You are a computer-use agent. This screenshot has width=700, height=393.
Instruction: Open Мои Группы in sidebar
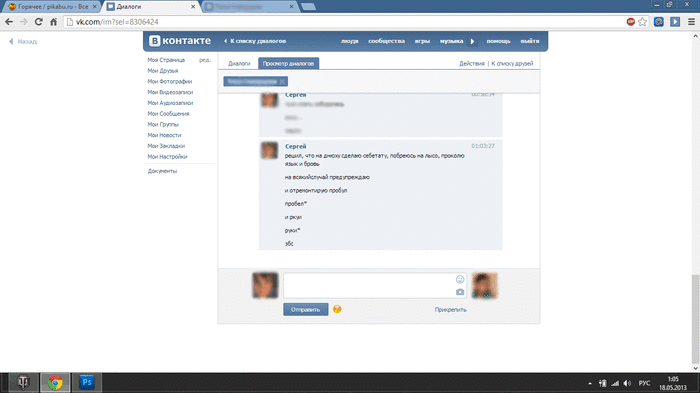click(163, 124)
